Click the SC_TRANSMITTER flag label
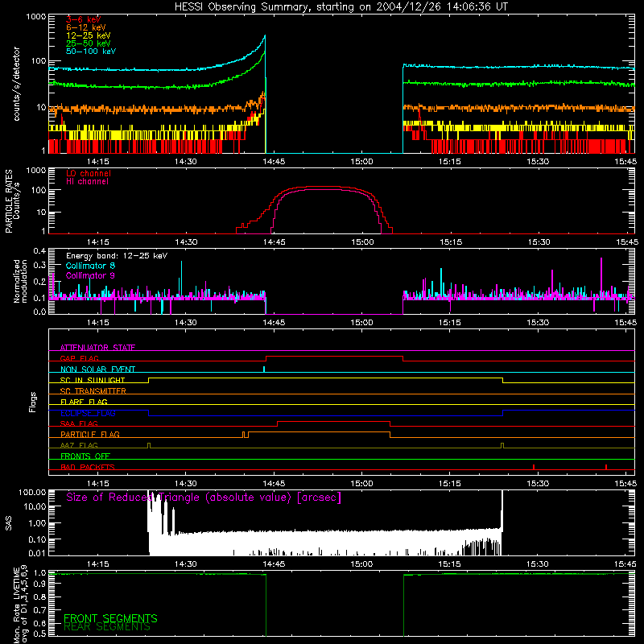644x644 pixels. (93, 391)
